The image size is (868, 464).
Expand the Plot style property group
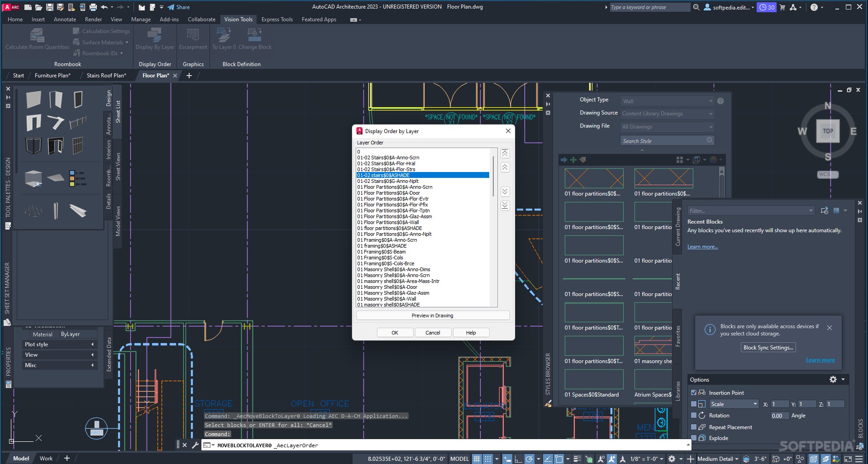coord(59,344)
